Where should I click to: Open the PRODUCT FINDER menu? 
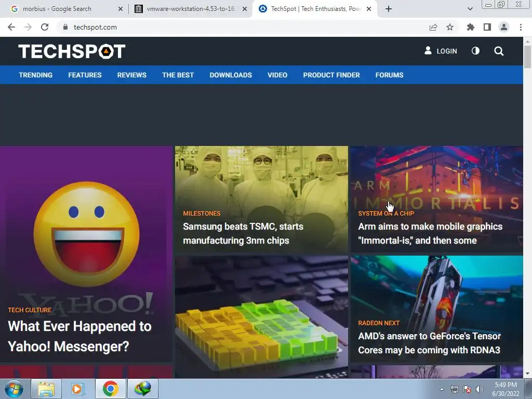point(331,75)
